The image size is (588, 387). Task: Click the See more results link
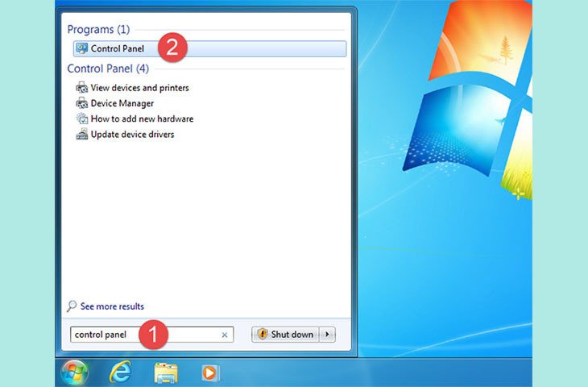112,306
